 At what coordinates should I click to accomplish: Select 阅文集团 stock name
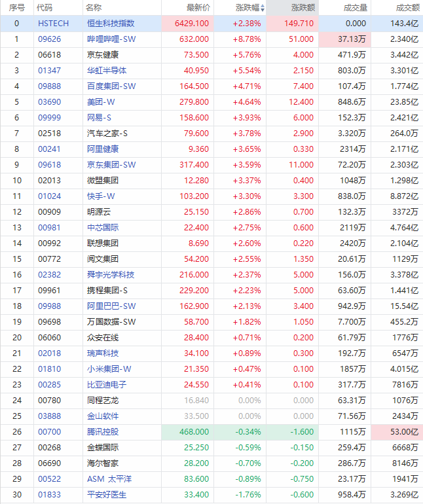click(x=103, y=259)
